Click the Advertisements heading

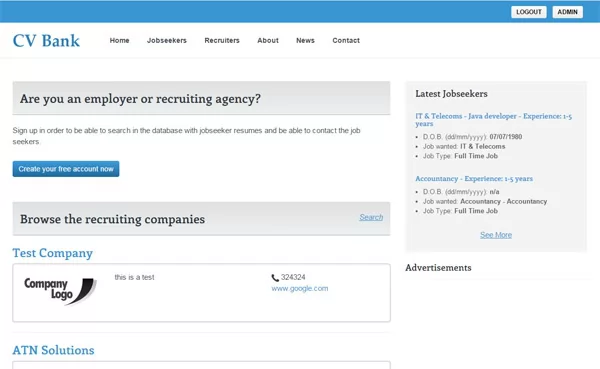[438, 268]
